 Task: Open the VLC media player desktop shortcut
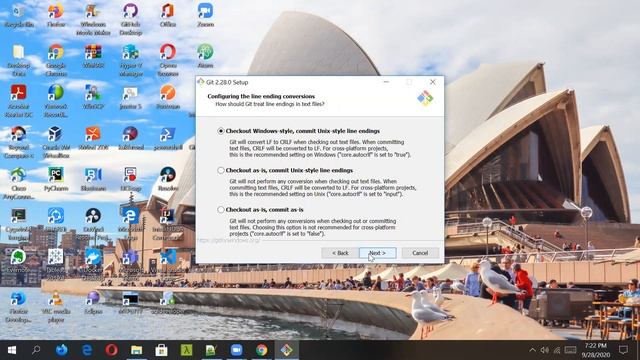click(56, 306)
